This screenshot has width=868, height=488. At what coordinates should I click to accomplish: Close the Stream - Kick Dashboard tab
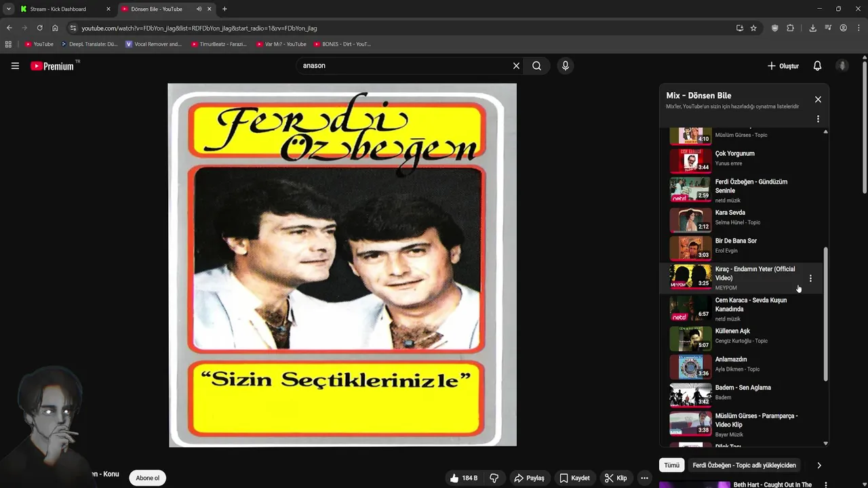pyautogui.click(x=108, y=9)
